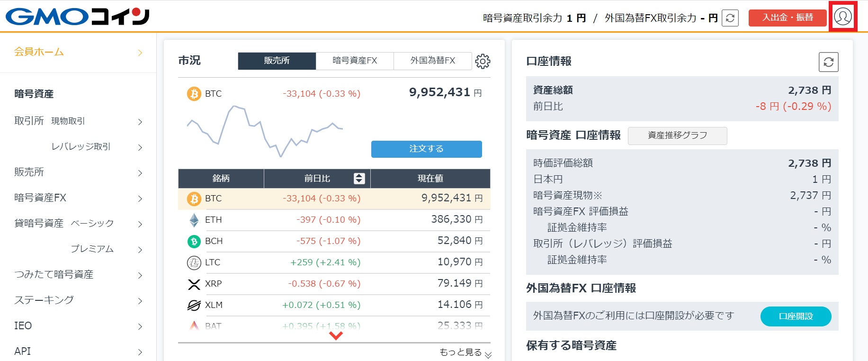This screenshot has width=868, height=361.
Task: Click XLM change +0.072 (+0.51 %)
Action: click(x=321, y=305)
